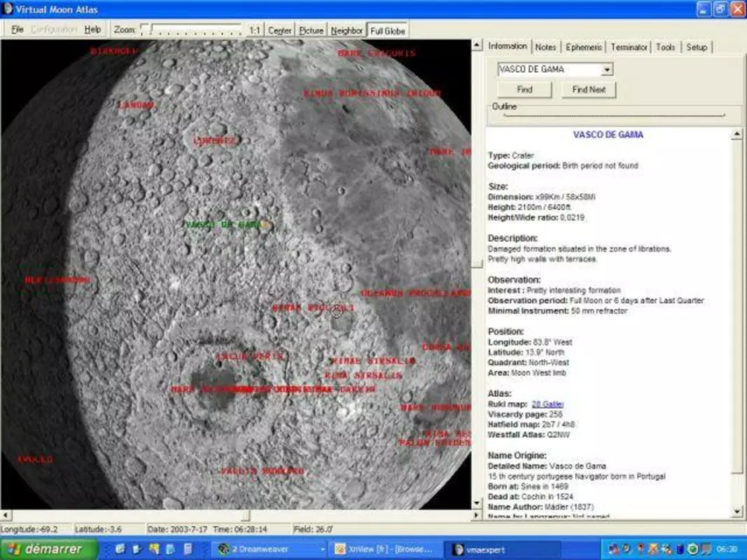Switch to the Setup tab
This screenshot has height=560, width=747.
(696, 47)
